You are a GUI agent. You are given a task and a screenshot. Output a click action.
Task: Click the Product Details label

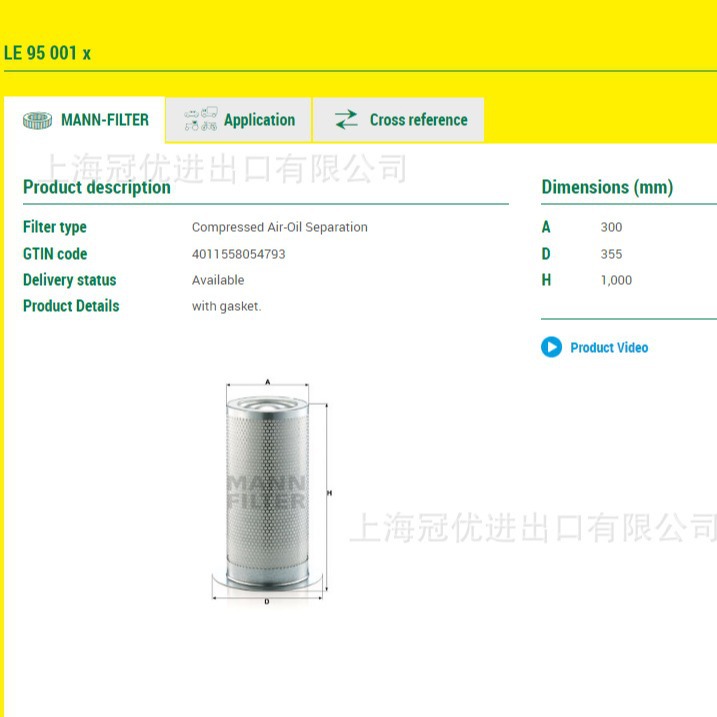(71, 306)
